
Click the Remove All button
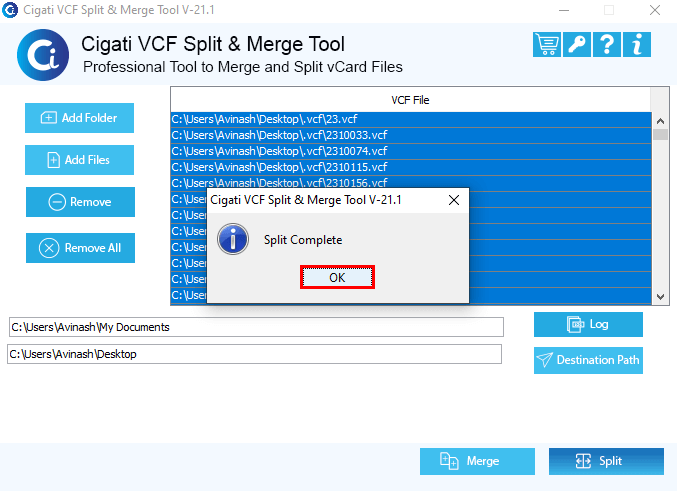tap(80, 248)
